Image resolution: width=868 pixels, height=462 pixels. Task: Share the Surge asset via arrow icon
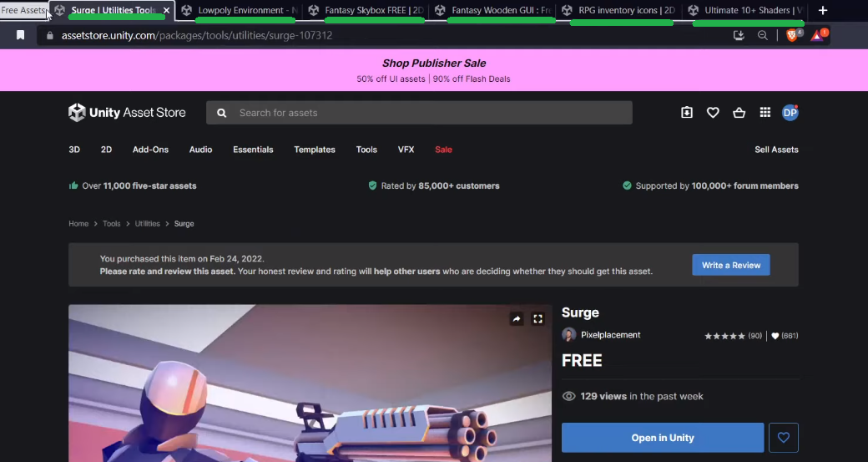pyautogui.click(x=517, y=318)
